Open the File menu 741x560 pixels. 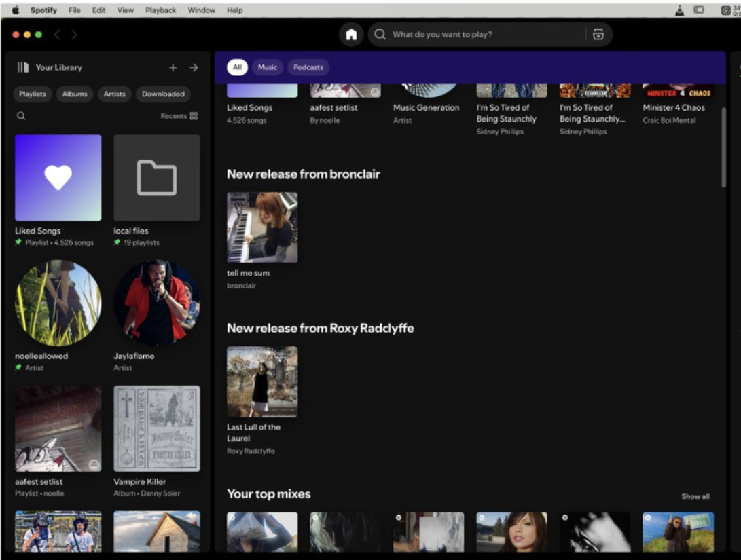(x=75, y=10)
